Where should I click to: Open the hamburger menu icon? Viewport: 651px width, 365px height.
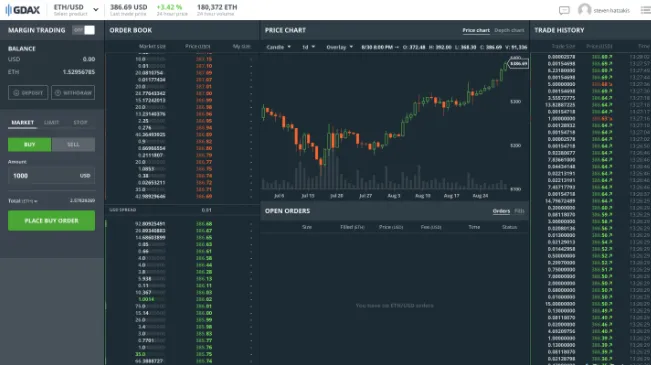pos(646,10)
